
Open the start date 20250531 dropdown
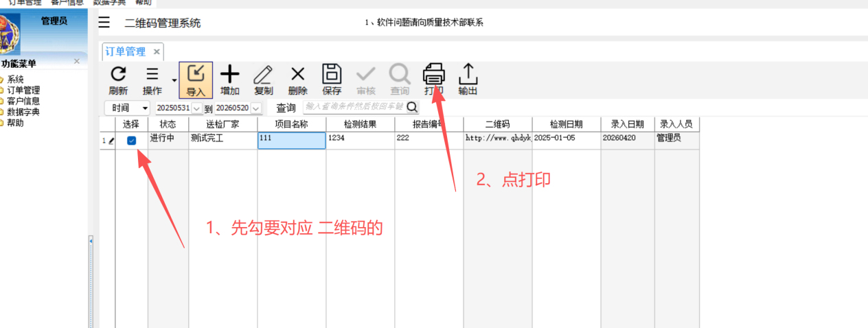[x=196, y=108]
